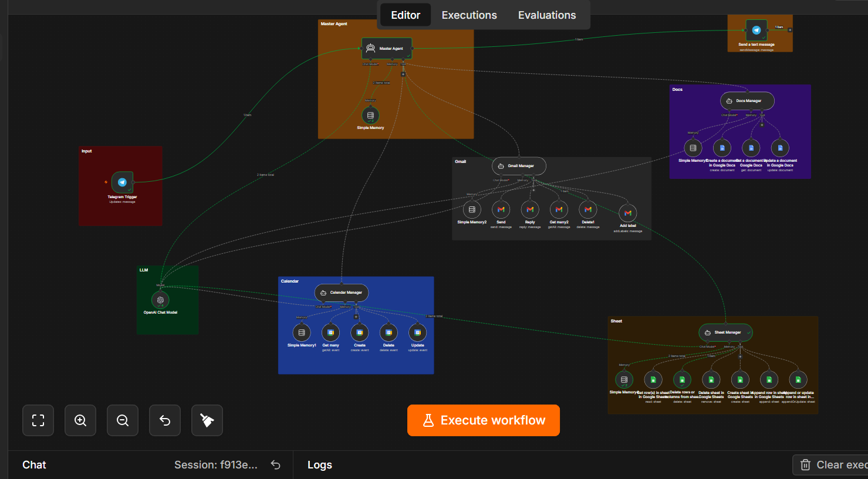Select the Calendar Create event node
868x479 pixels.
pos(360,332)
